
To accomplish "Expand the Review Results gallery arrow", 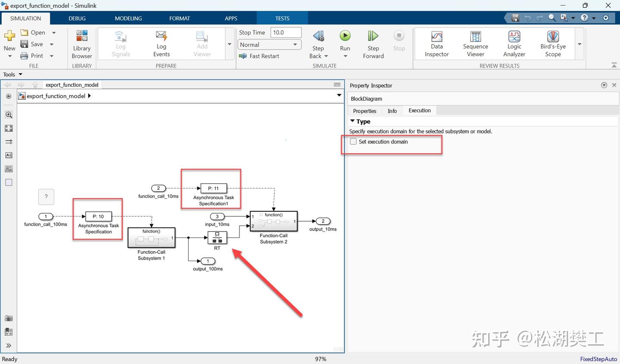I will (580, 44).
